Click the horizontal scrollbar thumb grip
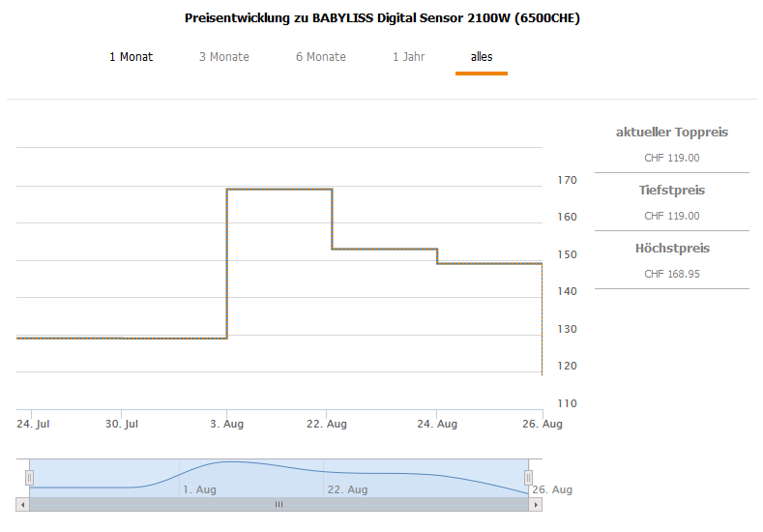This screenshot has width=763, height=532. click(279, 505)
